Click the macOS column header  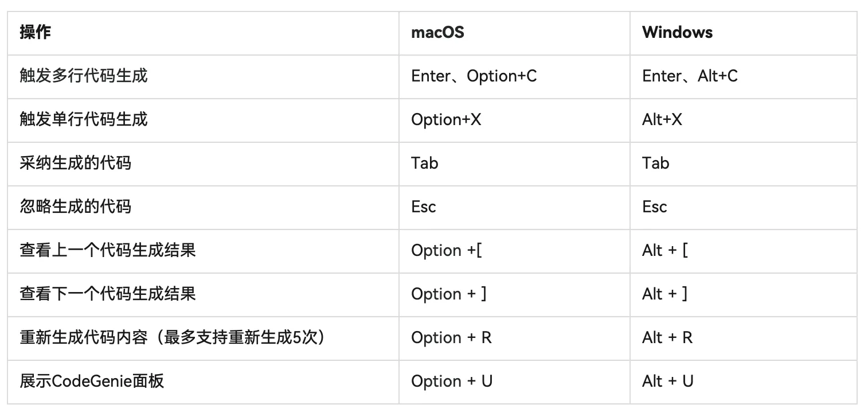437,32
